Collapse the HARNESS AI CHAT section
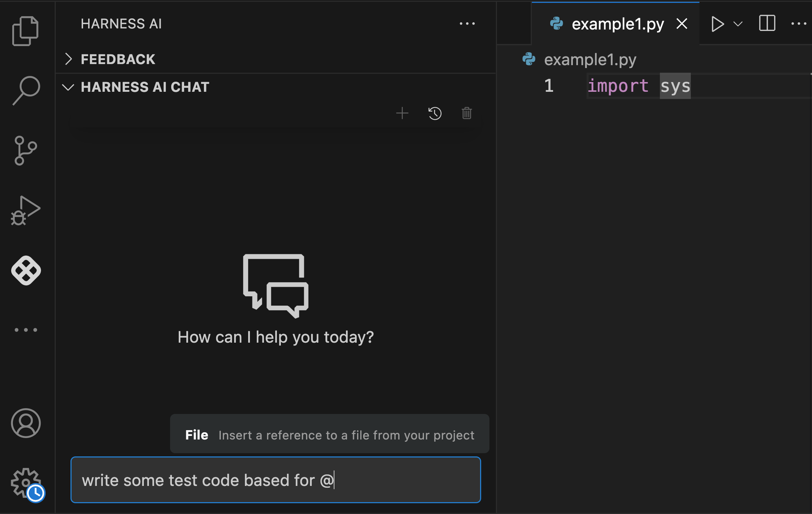 pos(69,87)
